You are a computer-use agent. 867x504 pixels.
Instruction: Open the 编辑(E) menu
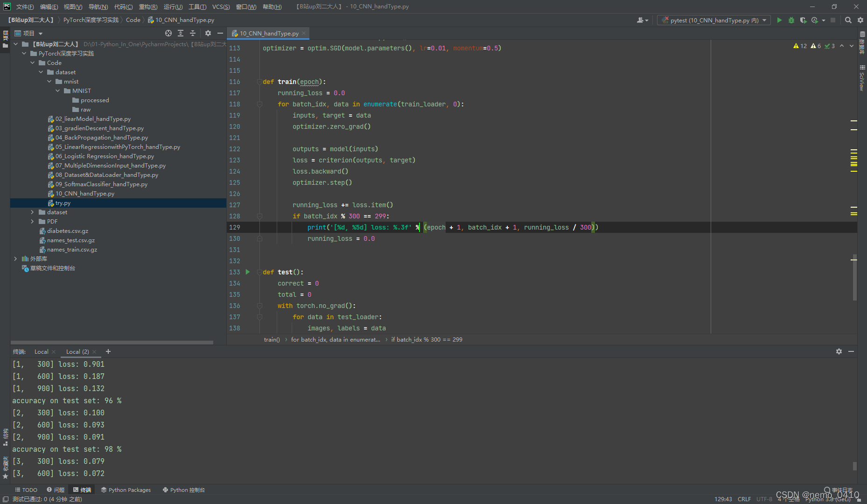click(49, 7)
